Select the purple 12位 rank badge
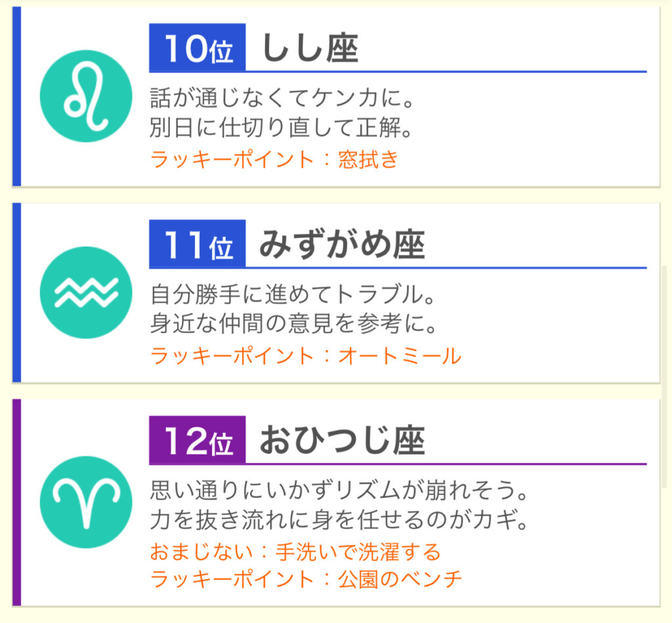672x623 pixels. tap(197, 440)
